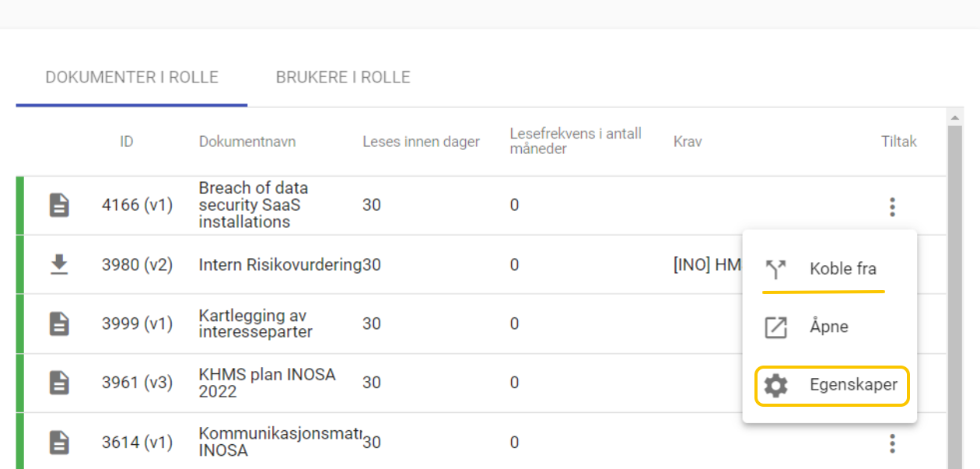The width and height of the screenshot is (980, 469).
Task: Click the Egenskaper gear icon
Action: tap(775, 385)
